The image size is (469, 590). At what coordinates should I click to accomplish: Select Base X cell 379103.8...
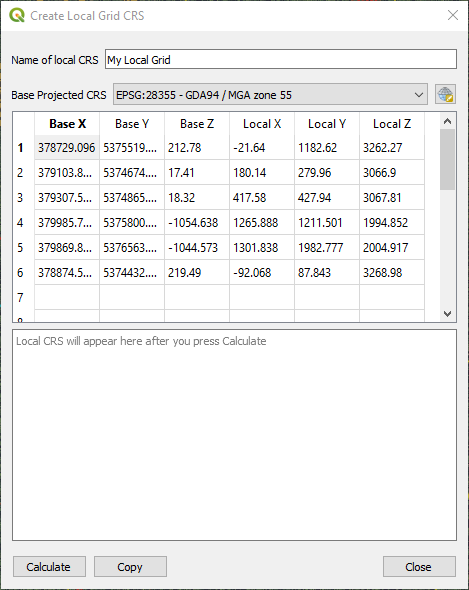67,172
